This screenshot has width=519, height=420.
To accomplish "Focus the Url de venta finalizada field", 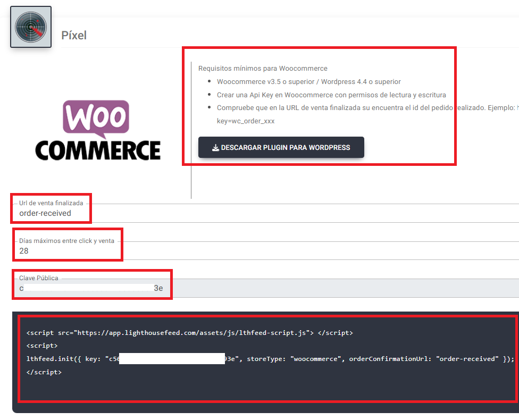I will click(266, 213).
